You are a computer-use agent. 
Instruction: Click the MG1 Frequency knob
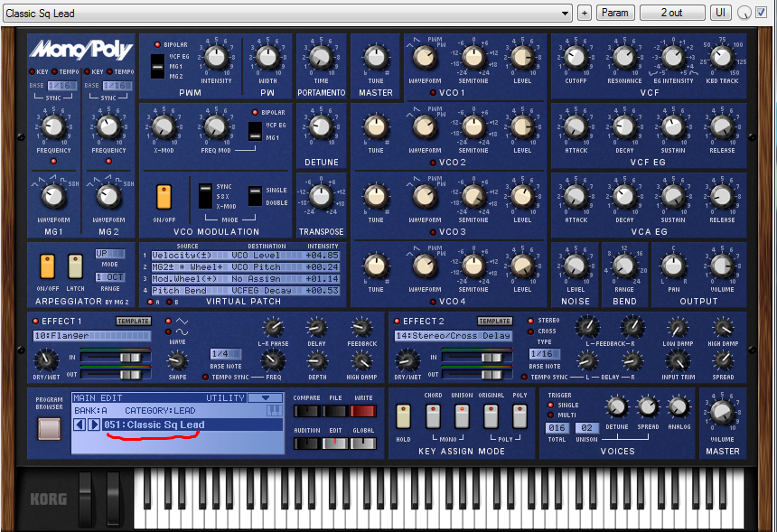click(53, 127)
